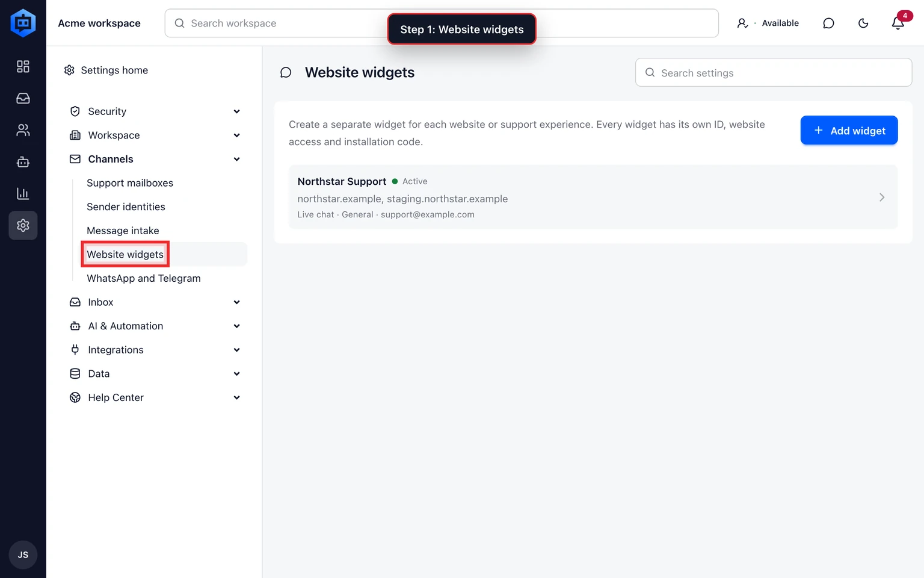
Task: Click the Help Center label in sidebar
Action: point(115,397)
